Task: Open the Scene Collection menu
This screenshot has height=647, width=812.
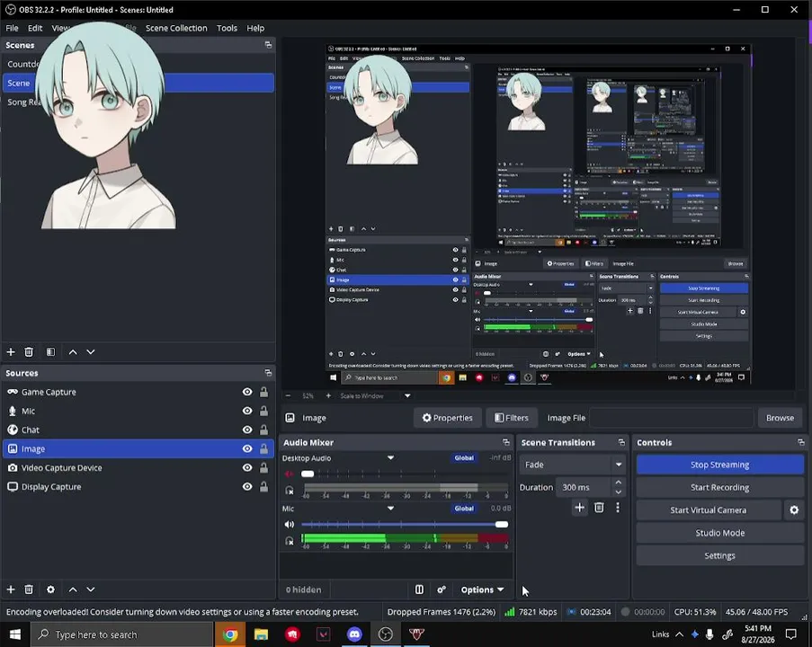Action: [176, 28]
